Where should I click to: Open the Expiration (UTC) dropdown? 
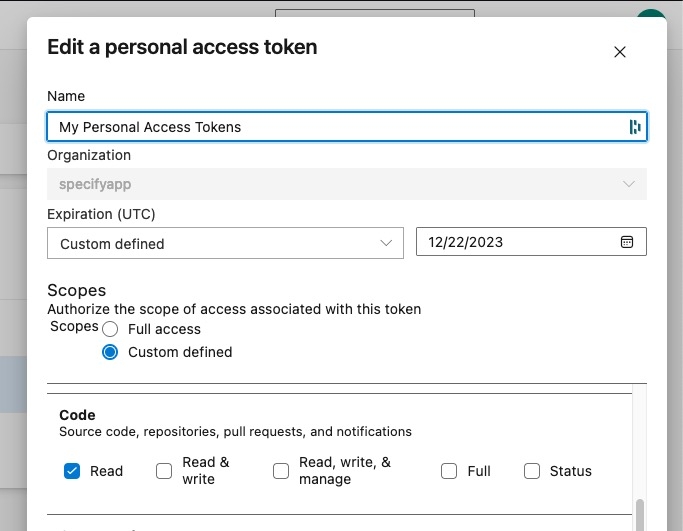pyautogui.click(x=224, y=243)
